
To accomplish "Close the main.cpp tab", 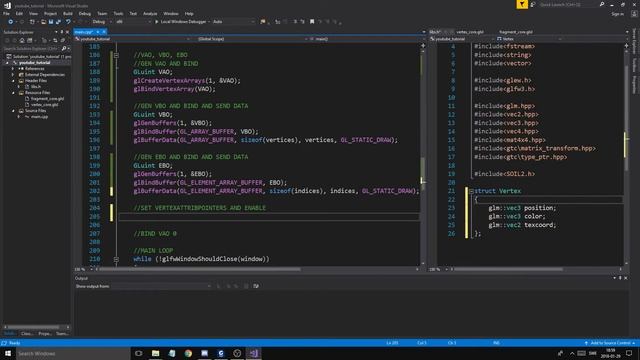I will pyautogui.click(x=104, y=32).
